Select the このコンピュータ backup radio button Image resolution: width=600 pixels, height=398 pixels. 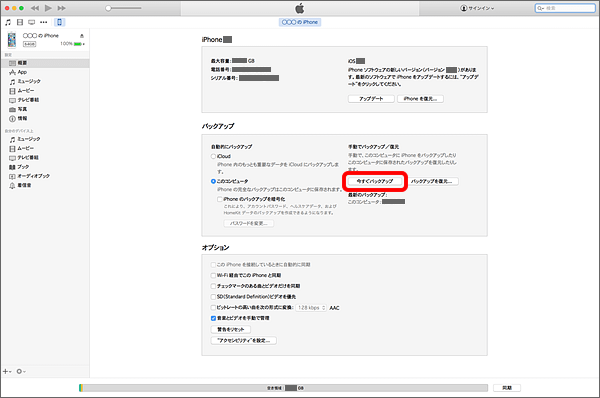[213, 181]
